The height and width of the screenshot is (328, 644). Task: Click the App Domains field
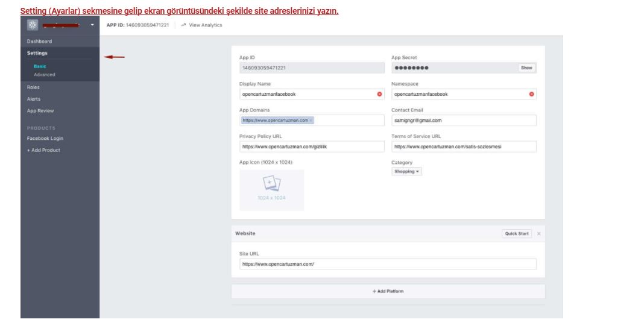point(312,120)
